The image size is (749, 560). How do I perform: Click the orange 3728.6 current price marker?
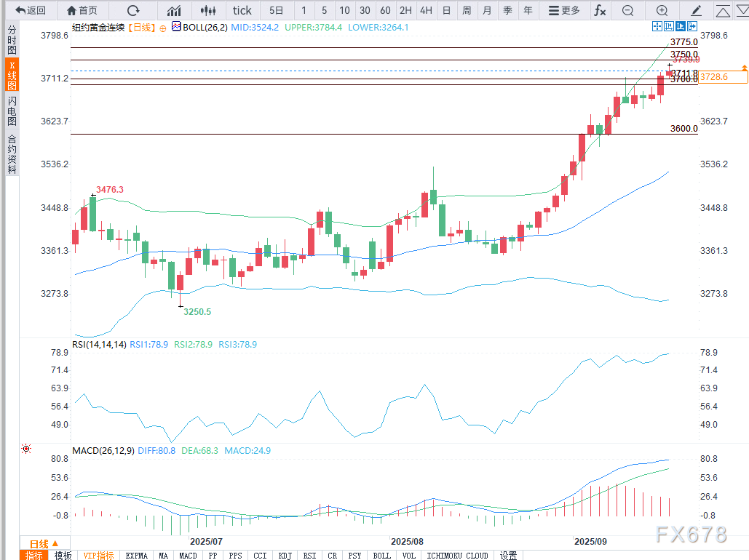[x=722, y=76]
